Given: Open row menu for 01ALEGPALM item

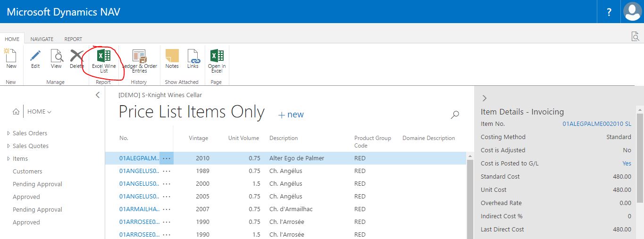Looking at the screenshot, I should 167,158.
